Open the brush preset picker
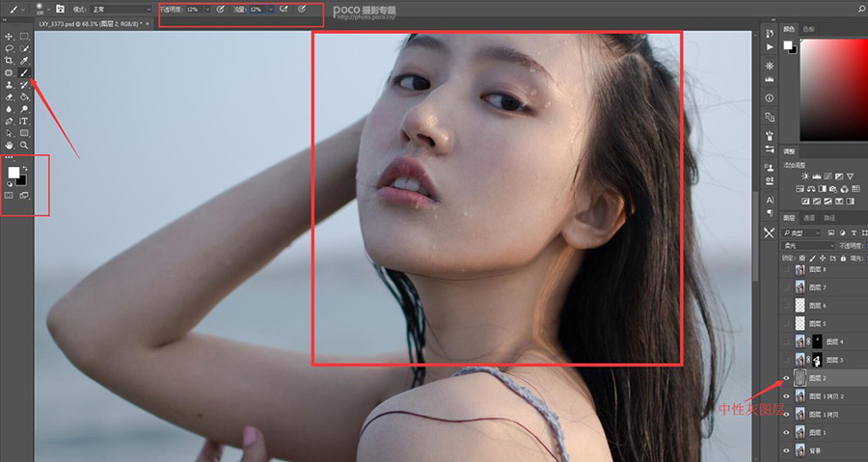Viewport: 868px width, 462px height. click(42, 10)
